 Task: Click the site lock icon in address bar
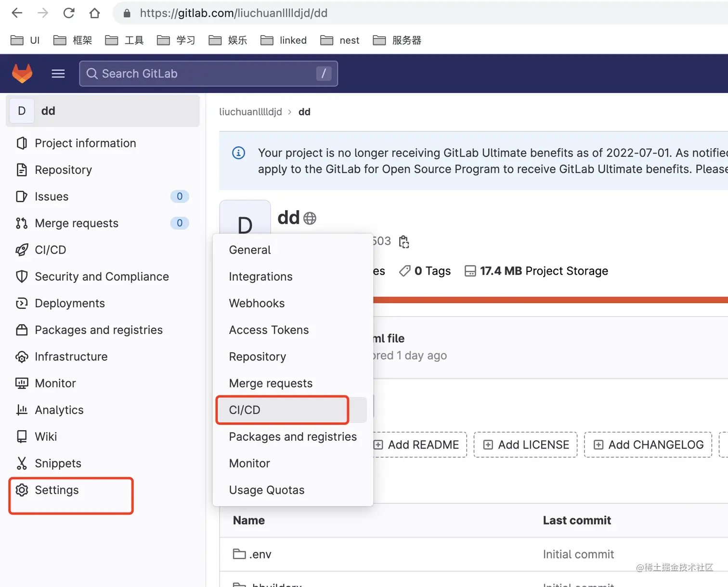tap(127, 13)
